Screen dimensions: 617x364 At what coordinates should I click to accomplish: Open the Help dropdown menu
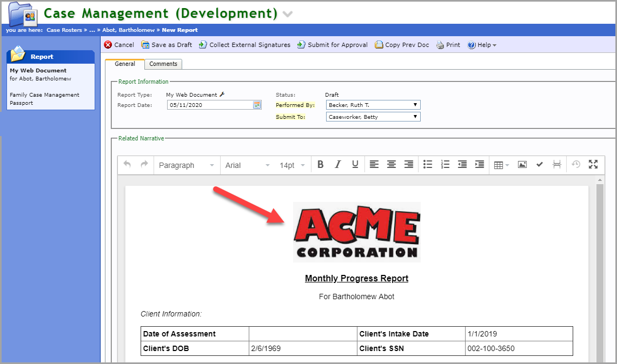pyautogui.click(x=482, y=45)
